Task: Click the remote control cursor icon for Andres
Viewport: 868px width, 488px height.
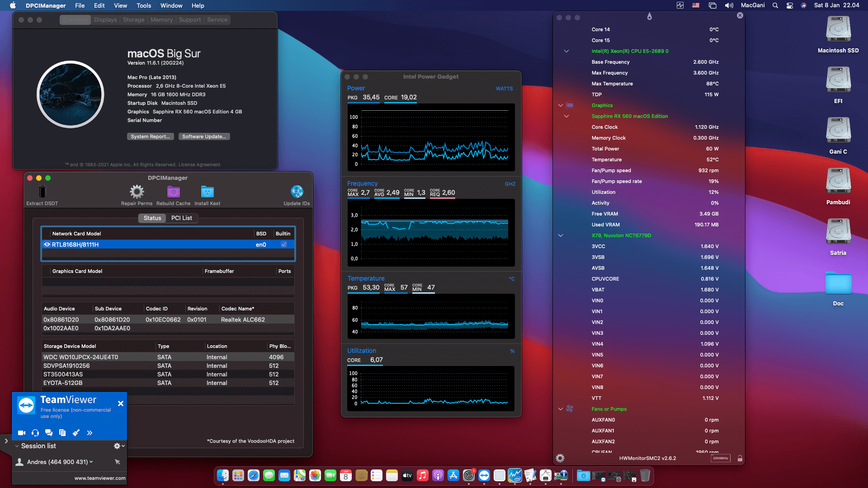Action: click(x=118, y=462)
